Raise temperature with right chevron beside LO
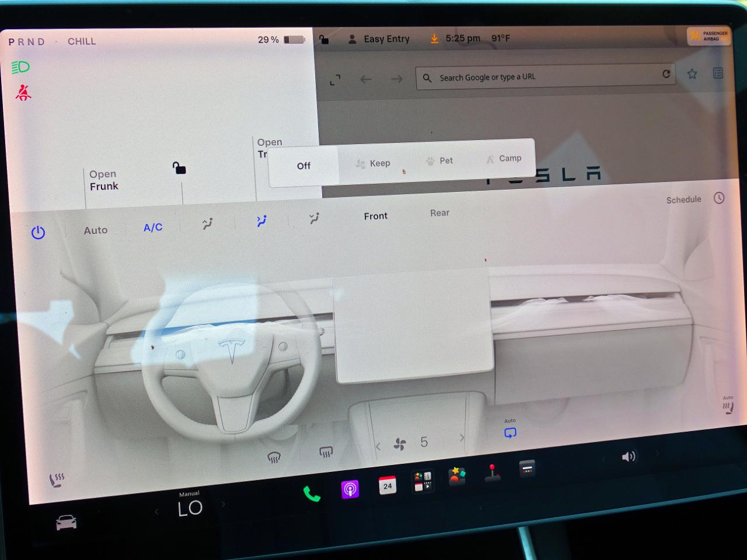This screenshot has height=560, width=747. coord(223,505)
